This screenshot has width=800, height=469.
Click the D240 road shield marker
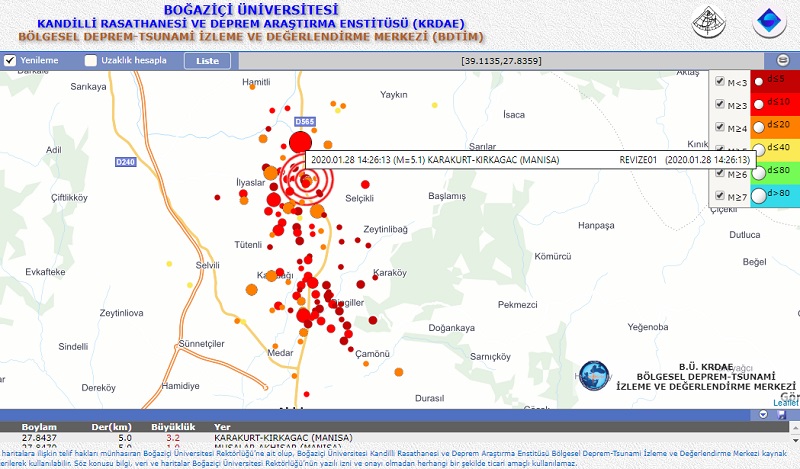tap(125, 162)
